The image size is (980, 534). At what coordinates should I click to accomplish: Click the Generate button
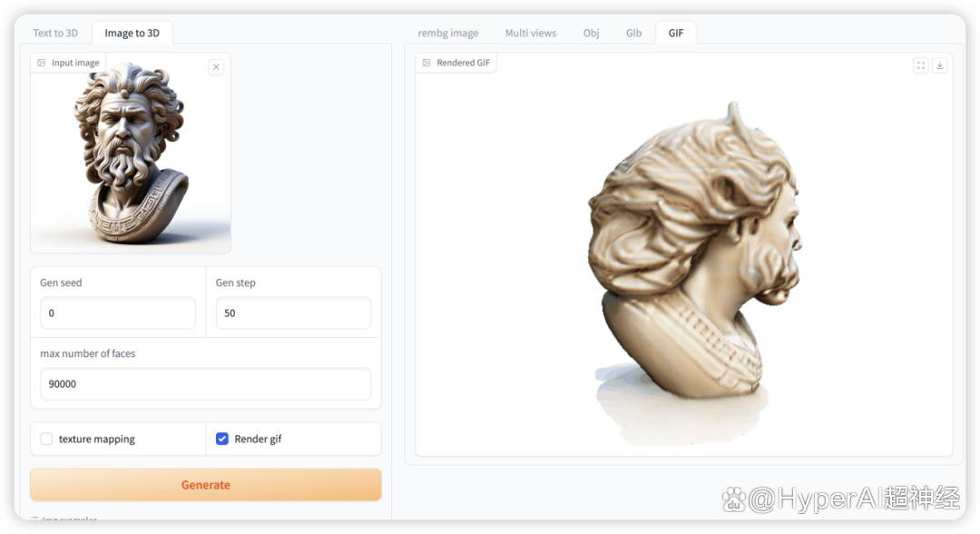206,485
